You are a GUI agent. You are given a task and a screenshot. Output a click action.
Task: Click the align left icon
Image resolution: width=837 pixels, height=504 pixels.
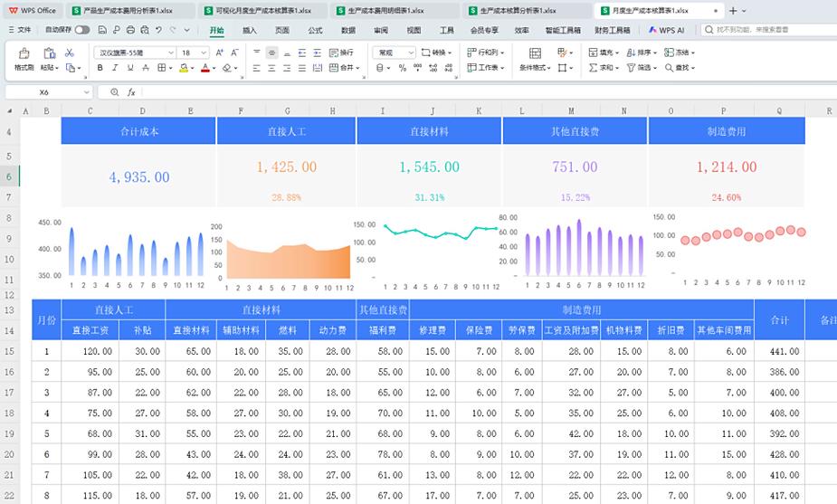pyautogui.click(x=257, y=68)
